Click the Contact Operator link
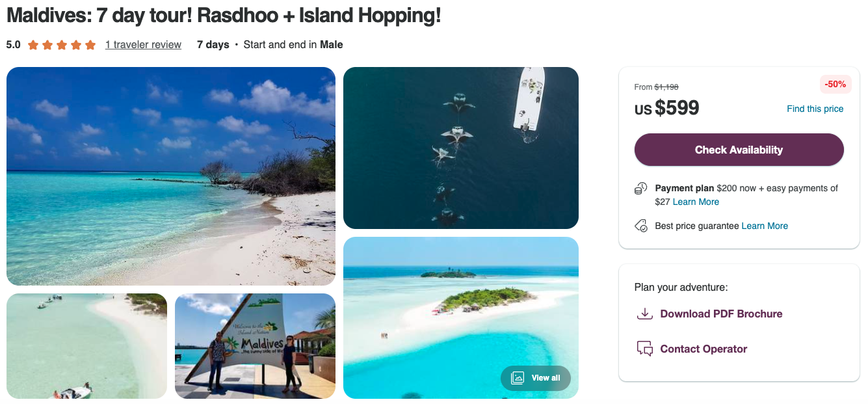The height and width of the screenshot is (404, 868). 704,349
